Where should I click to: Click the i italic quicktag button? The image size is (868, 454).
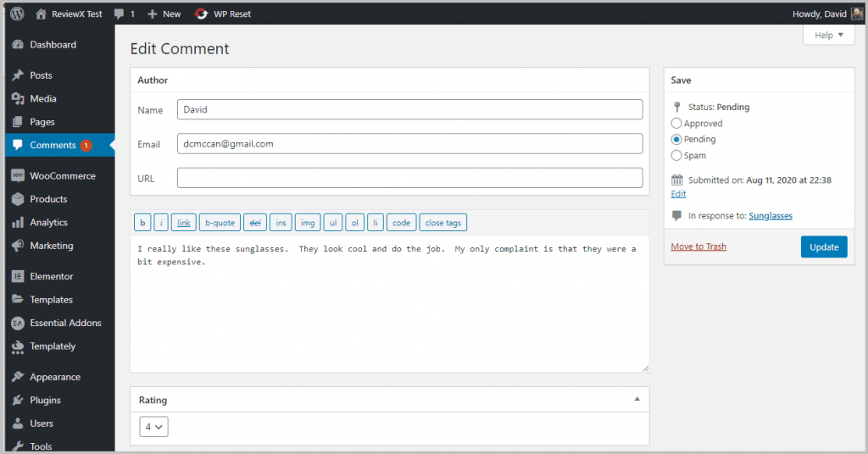point(161,223)
